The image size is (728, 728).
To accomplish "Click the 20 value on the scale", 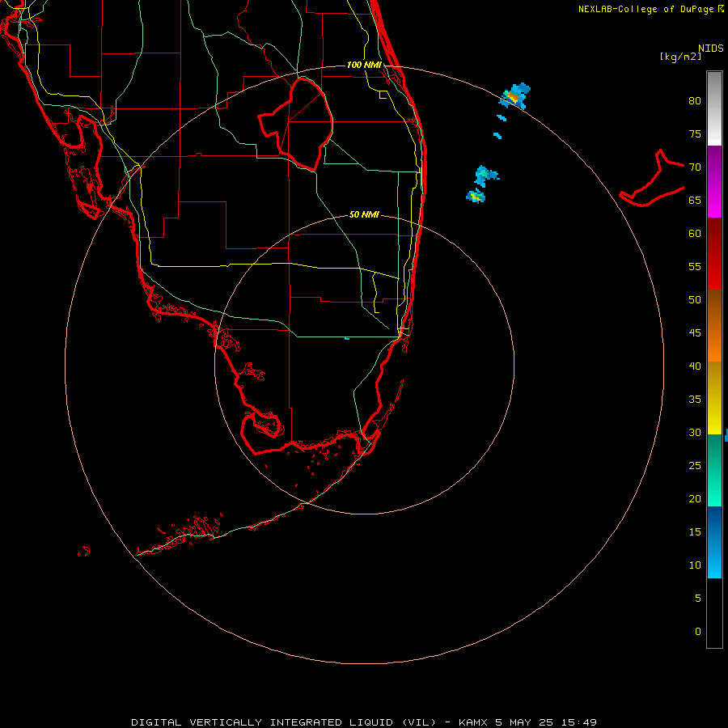I will [x=695, y=498].
